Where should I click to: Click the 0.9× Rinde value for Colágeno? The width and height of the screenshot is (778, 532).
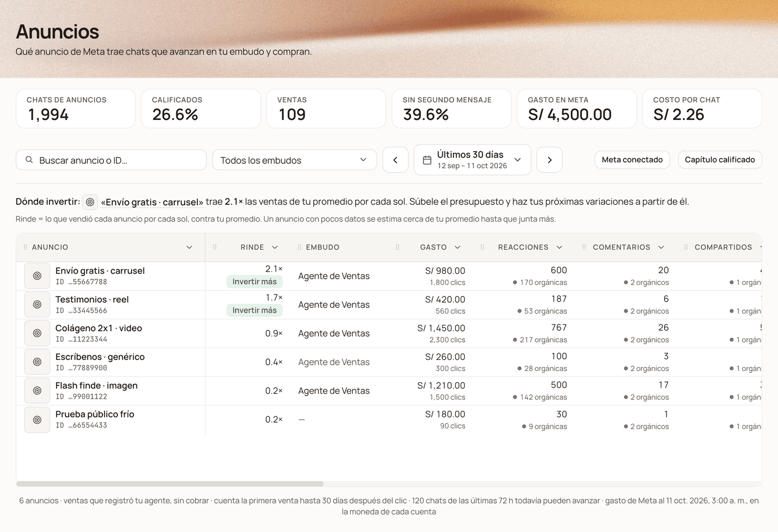(274, 333)
